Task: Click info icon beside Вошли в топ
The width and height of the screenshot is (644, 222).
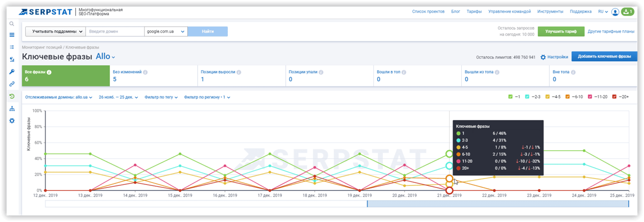Action: pyautogui.click(x=405, y=72)
